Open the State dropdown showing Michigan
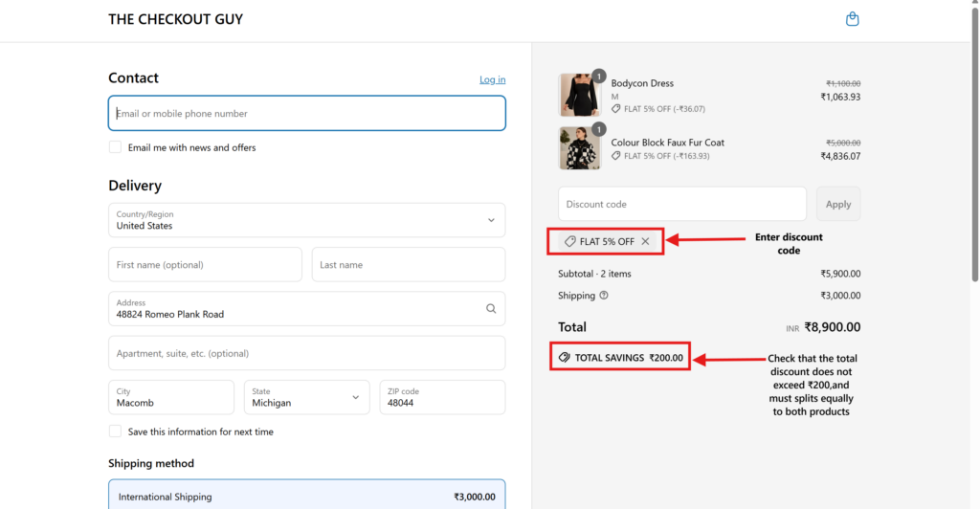Viewport: 980px width, 509px height. click(x=307, y=397)
